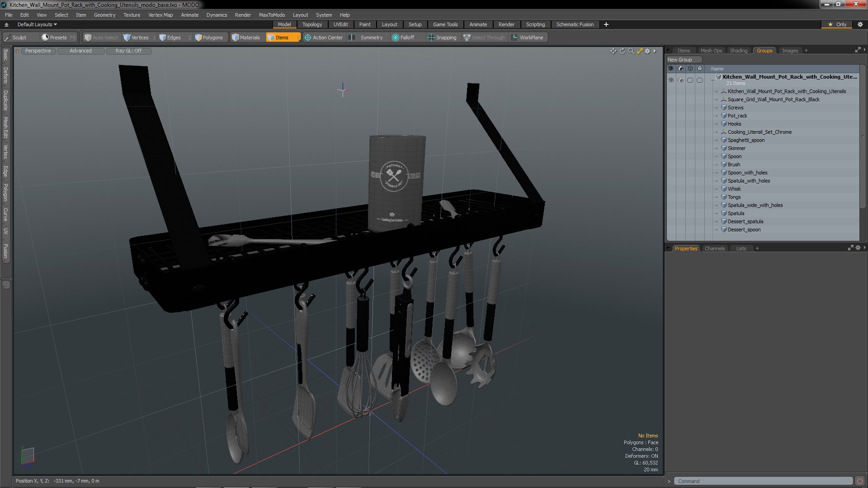Click the viewport zoom magnifier icon
868x488 pixels.
[631, 51]
